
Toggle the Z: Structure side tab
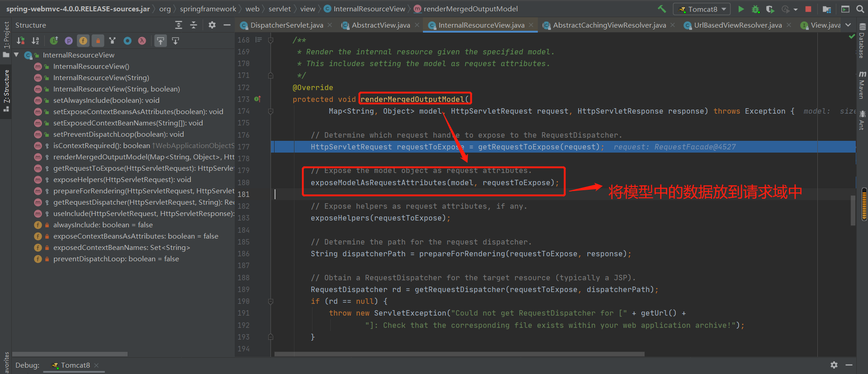click(x=6, y=91)
